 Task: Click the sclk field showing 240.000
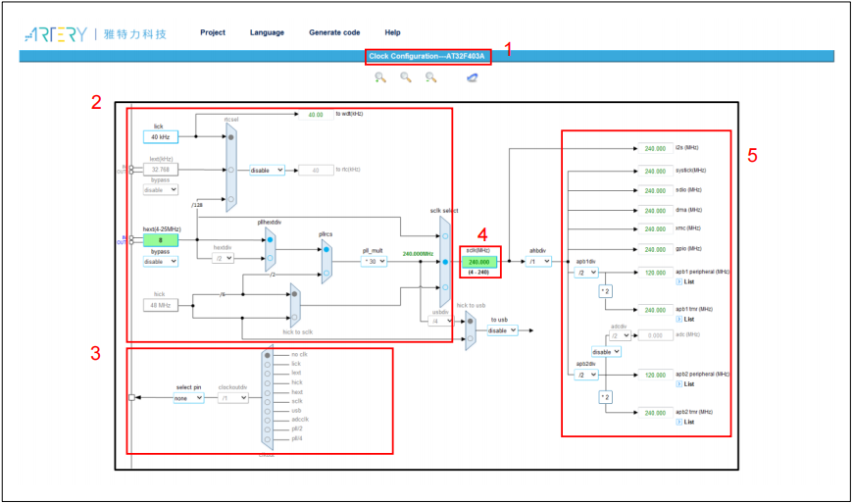[479, 262]
